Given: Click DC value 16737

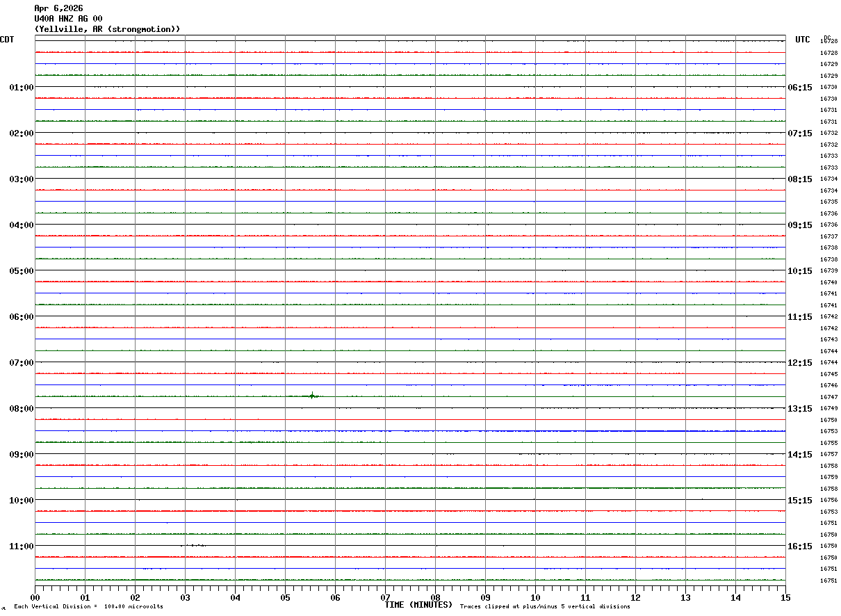Looking at the screenshot, I should coord(828,236).
